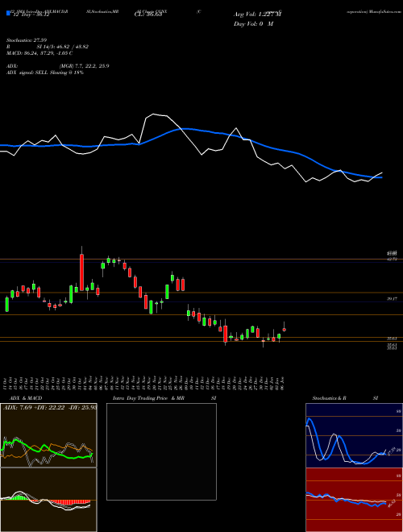
Task: Click the red RSI chart panel
Action: coord(354,500)
